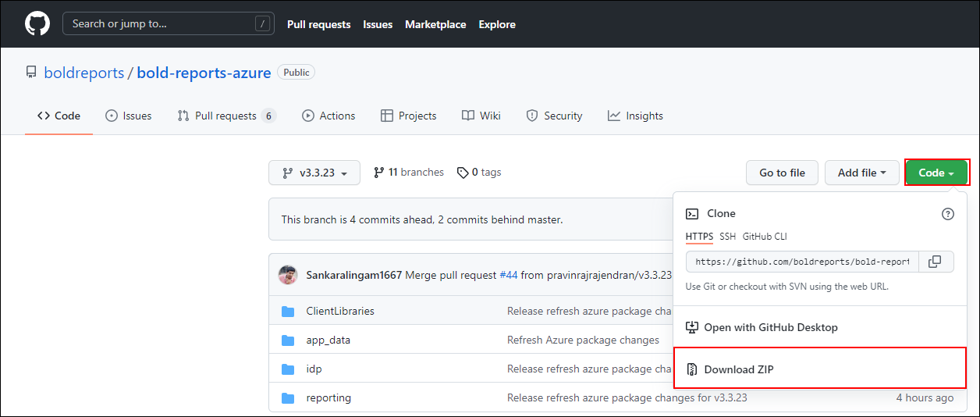Open the Wiki tab
Viewport: 980px width, 417px height.
coord(481,116)
